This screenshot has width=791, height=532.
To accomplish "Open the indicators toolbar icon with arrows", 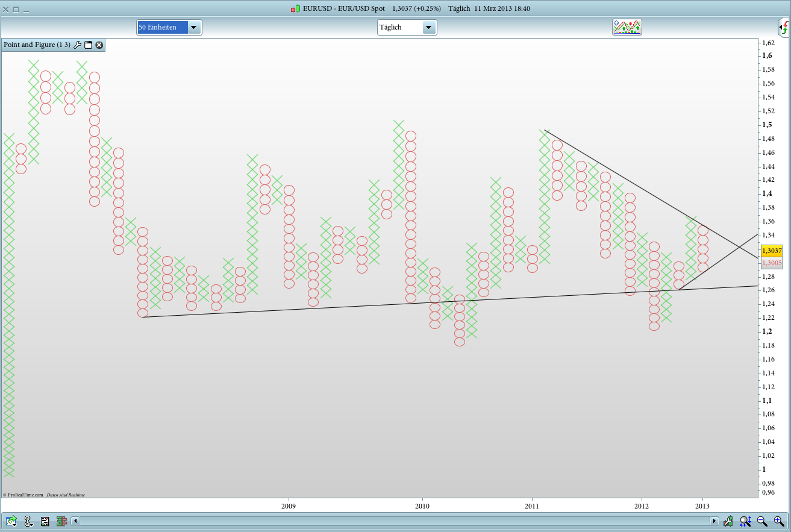I will pos(627,27).
